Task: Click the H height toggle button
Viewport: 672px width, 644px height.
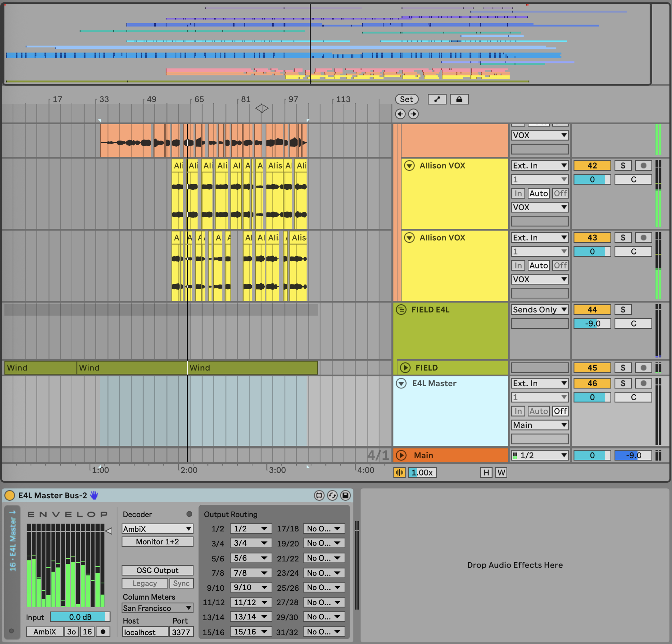Action: click(486, 472)
